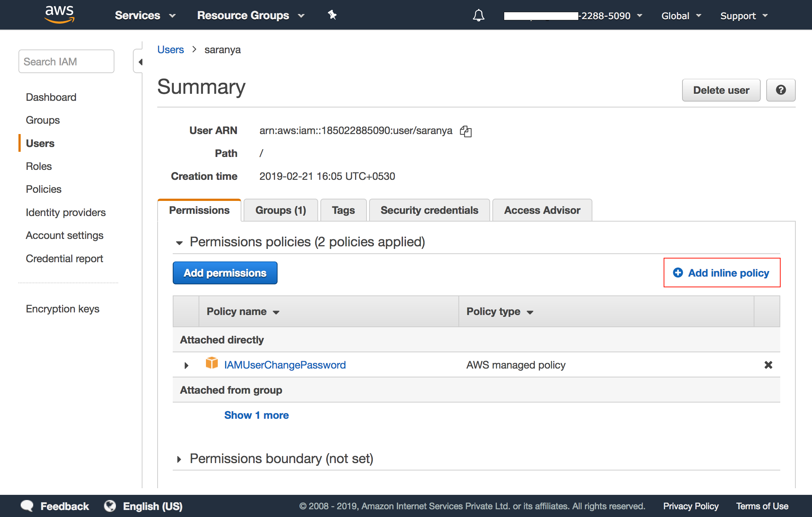Click the pin shortcuts icon in header
812x517 pixels.
click(x=332, y=15)
